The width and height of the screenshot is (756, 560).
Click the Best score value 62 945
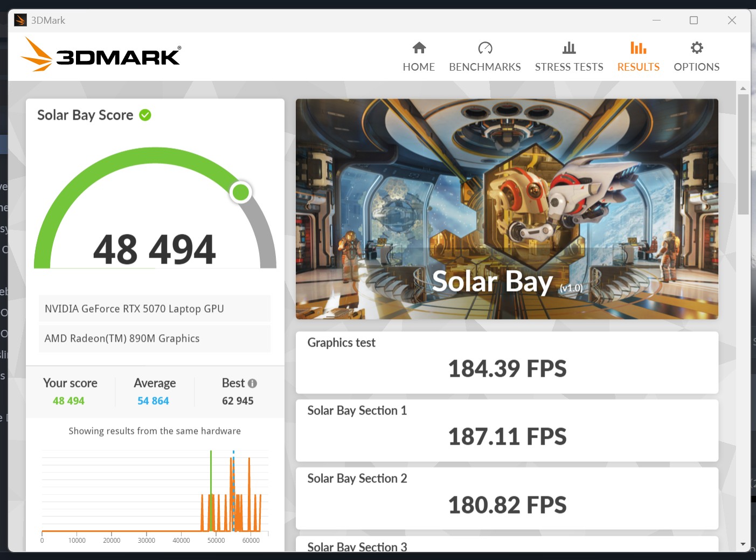click(238, 401)
